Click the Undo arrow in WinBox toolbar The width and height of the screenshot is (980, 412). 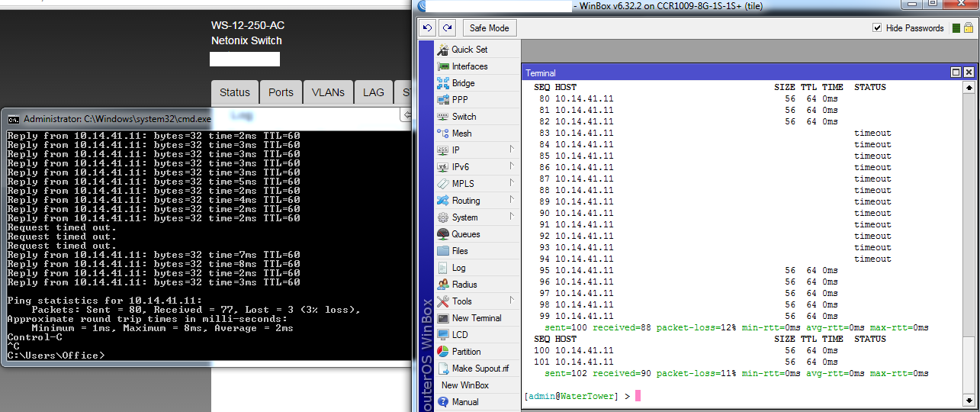428,28
